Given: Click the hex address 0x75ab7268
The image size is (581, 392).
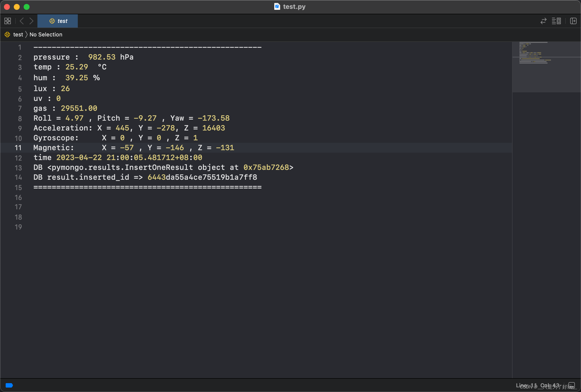Looking at the screenshot, I should (266, 167).
